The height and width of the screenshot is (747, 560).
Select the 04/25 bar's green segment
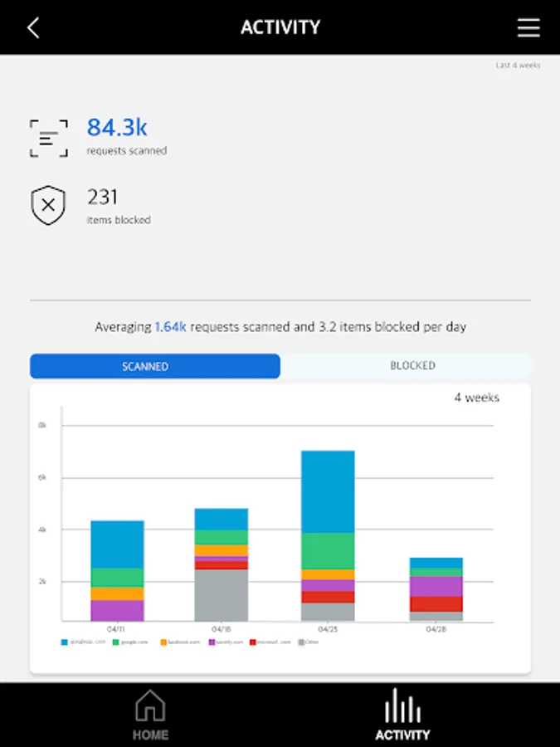click(x=328, y=551)
